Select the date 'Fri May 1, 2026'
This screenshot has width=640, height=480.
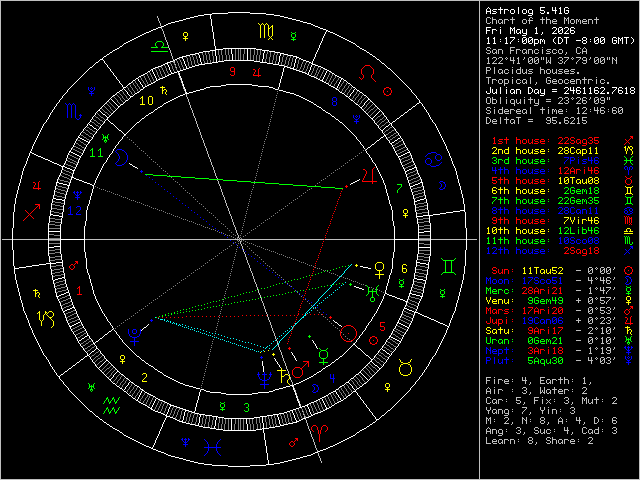coord(530,31)
